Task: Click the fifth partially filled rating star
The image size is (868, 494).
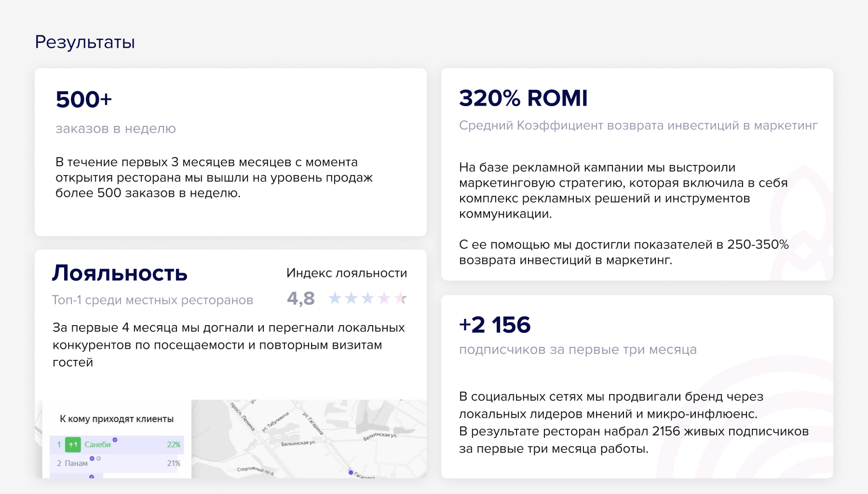Action: (400, 298)
